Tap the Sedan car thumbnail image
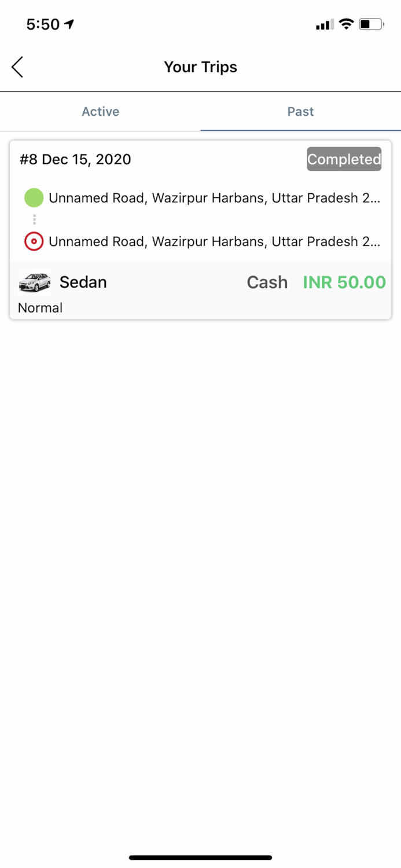This screenshot has width=401, height=868. click(x=35, y=282)
